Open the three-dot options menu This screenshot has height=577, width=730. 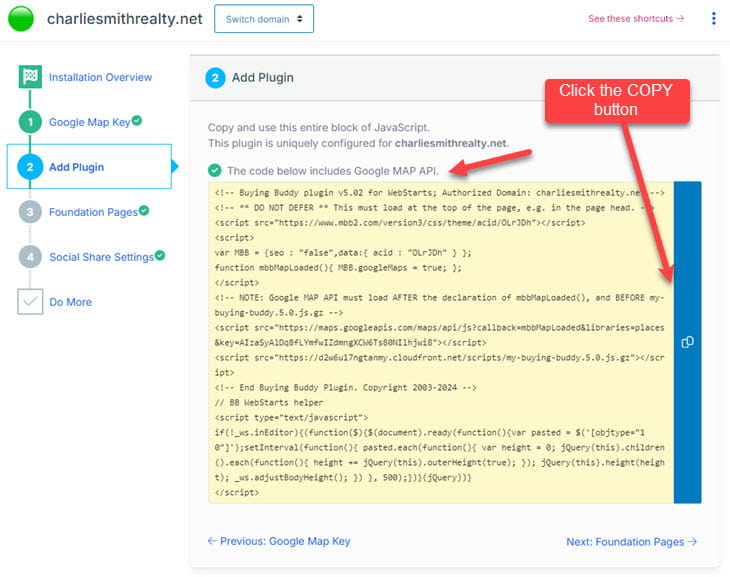tap(714, 19)
